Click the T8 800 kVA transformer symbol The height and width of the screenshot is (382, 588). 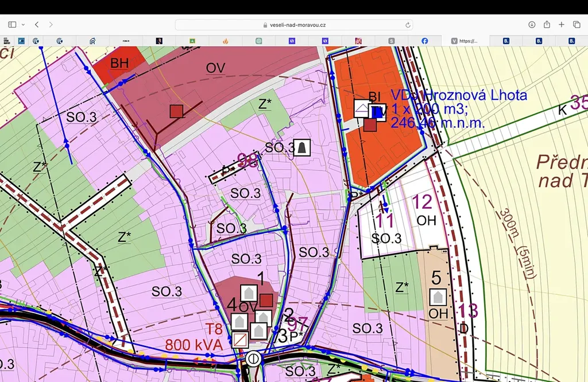[239, 340]
